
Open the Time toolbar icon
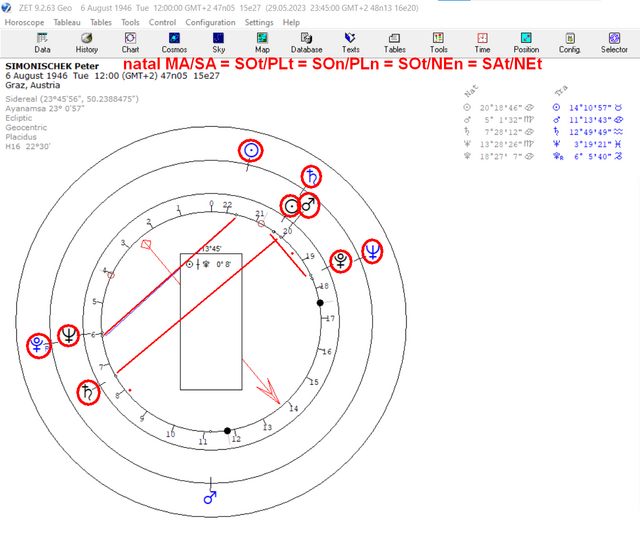pyautogui.click(x=482, y=43)
